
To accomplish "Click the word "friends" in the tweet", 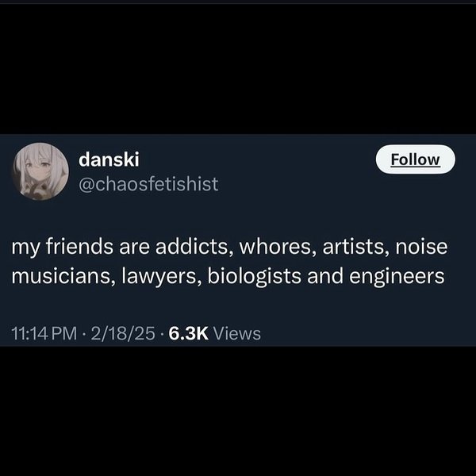I will click(80, 247).
